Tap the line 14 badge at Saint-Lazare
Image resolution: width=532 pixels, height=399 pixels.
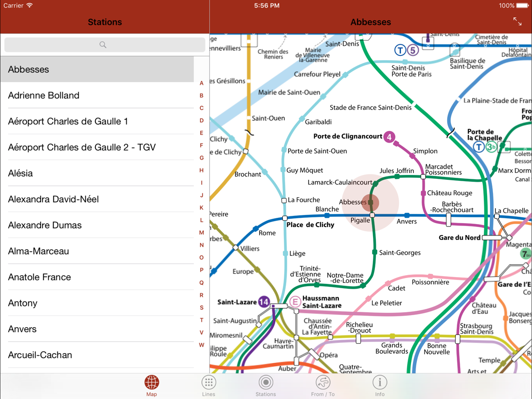(x=264, y=302)
